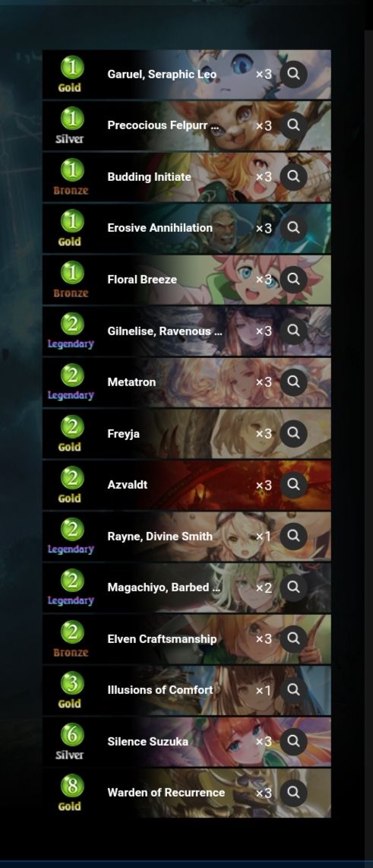Click magnifier icon for Rayne, Divine Smith

coord(293,536)
